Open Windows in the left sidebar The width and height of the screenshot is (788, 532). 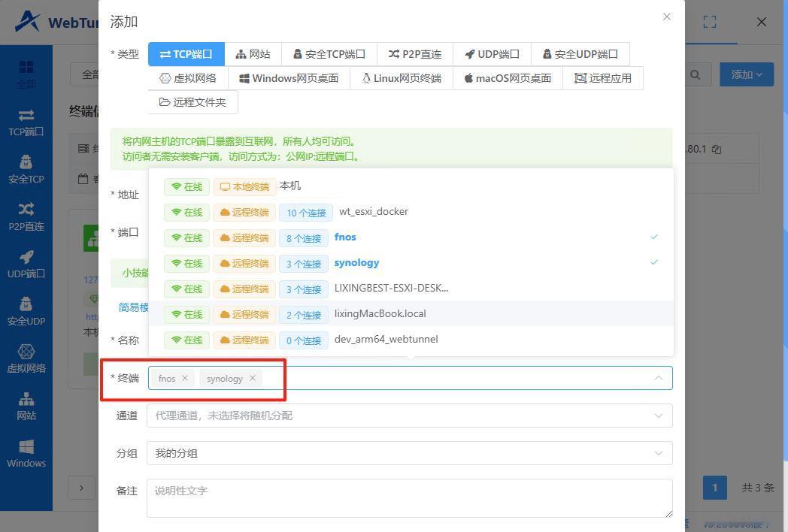click(x=26, y=454)
